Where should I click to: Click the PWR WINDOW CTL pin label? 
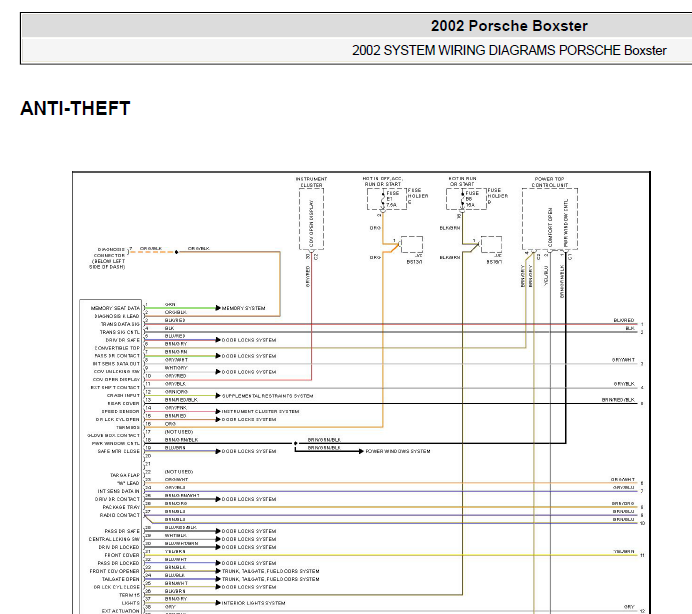pyautogui.click(x=116, y=443)
